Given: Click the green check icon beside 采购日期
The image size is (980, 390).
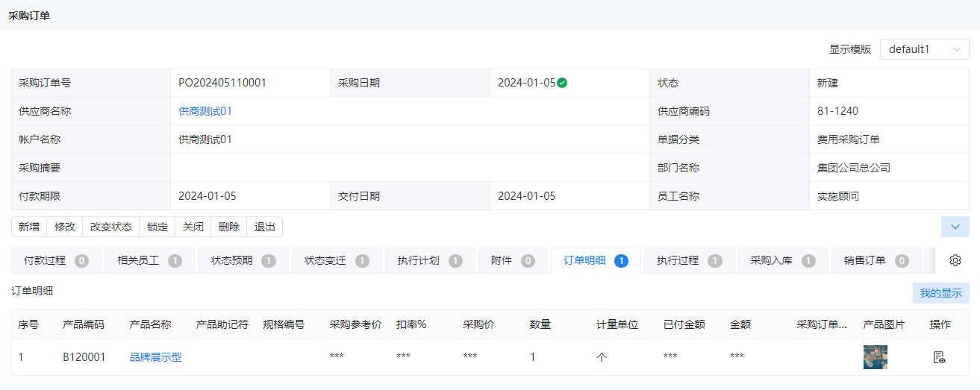Looking at the screenshot, I should coord(562,83).
